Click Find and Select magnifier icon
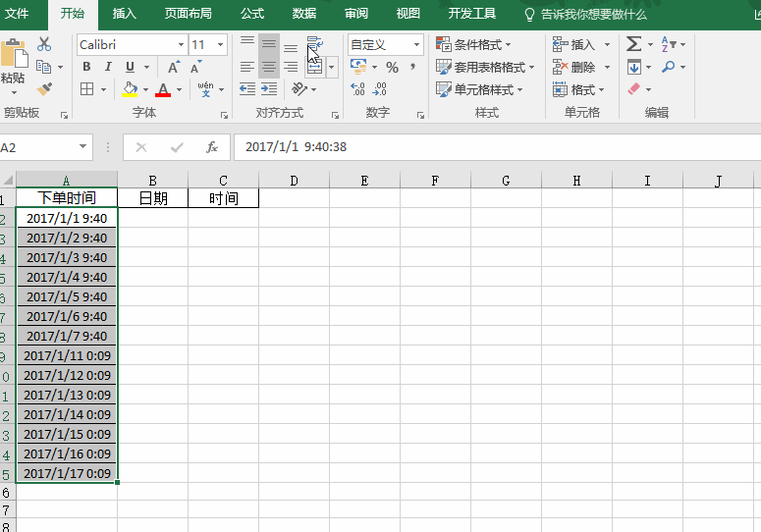The image size is (761, 532). click(669, 67)
